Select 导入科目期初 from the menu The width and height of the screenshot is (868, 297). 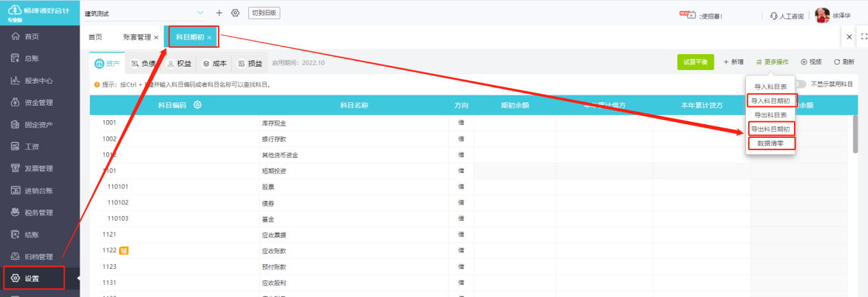[770, 101]
